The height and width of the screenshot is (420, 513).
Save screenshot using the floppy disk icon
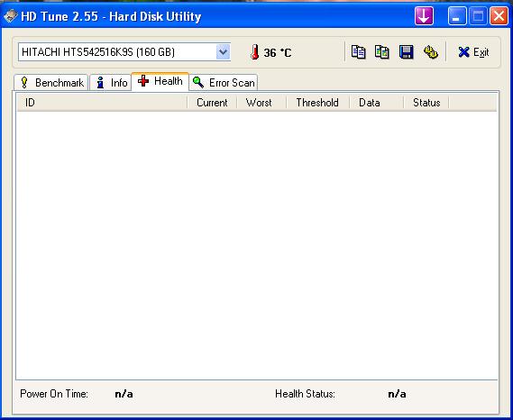(407, 52)
